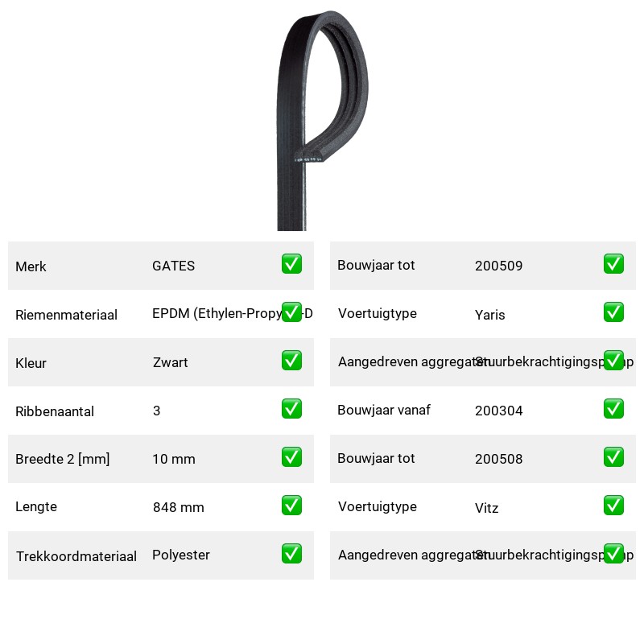The image size is (644, 644).
Task: Click the checkmark next to 200508
Action: coord(613,457)
